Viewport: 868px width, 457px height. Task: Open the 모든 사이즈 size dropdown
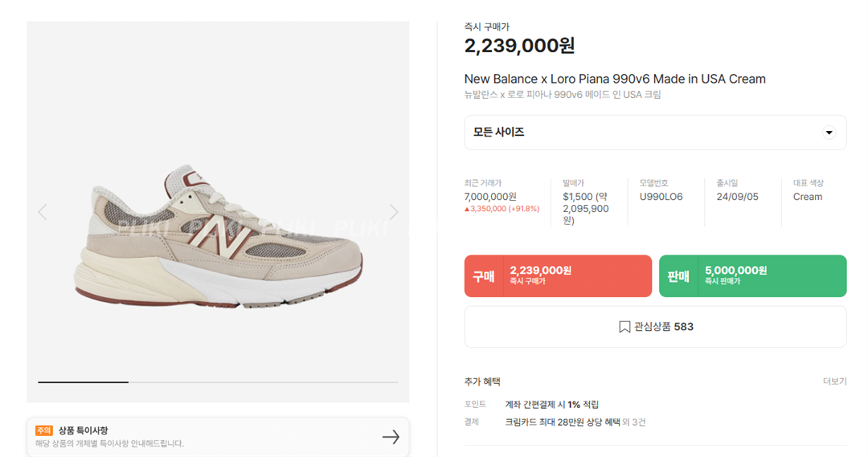point(654,133)
